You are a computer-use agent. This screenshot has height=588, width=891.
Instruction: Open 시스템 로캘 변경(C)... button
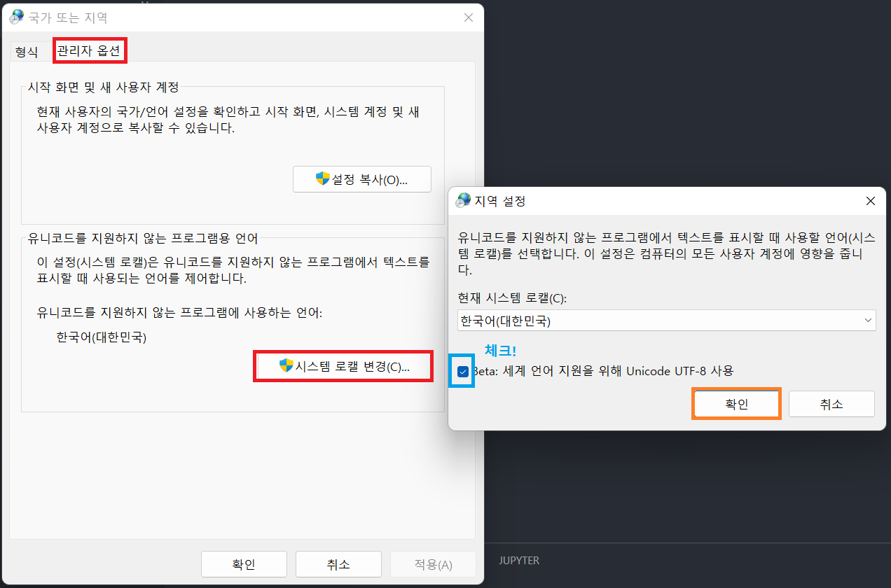344,366
